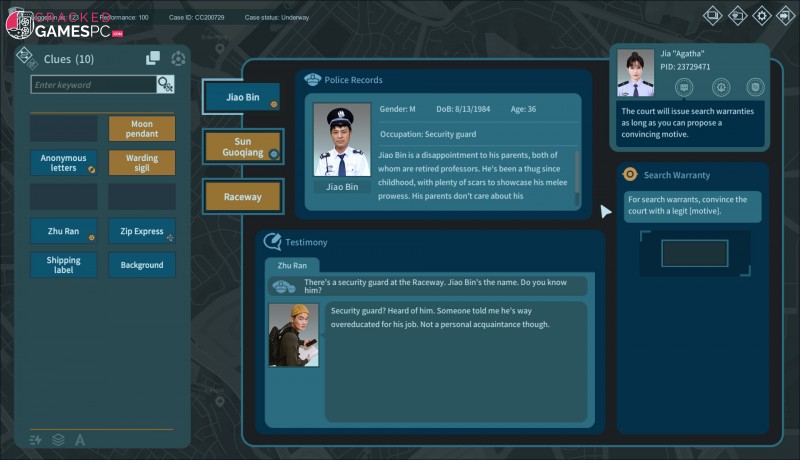The width and height of the screenshot is (800, 460).
Task: Click the layers icon at Clues panel bottom
Action: (x=58, y=440)
